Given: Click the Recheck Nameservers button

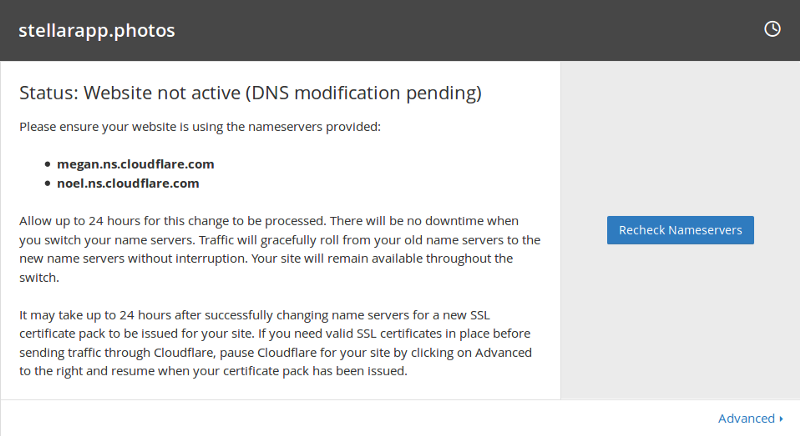Looking at the screenshot, I should [680, 230].
